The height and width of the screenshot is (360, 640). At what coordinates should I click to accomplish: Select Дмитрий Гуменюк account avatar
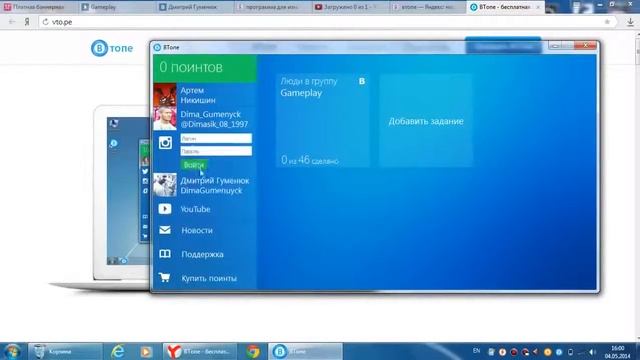point(165,184)
